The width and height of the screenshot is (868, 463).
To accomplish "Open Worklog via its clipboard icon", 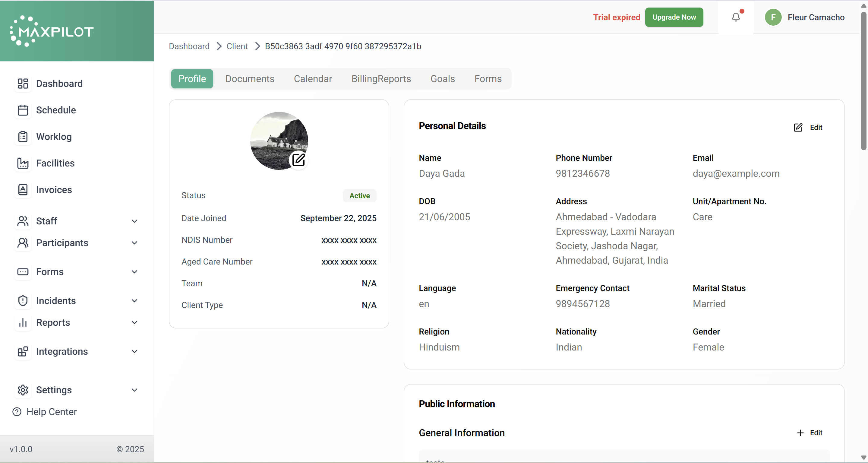I will [x=23, y=137].
